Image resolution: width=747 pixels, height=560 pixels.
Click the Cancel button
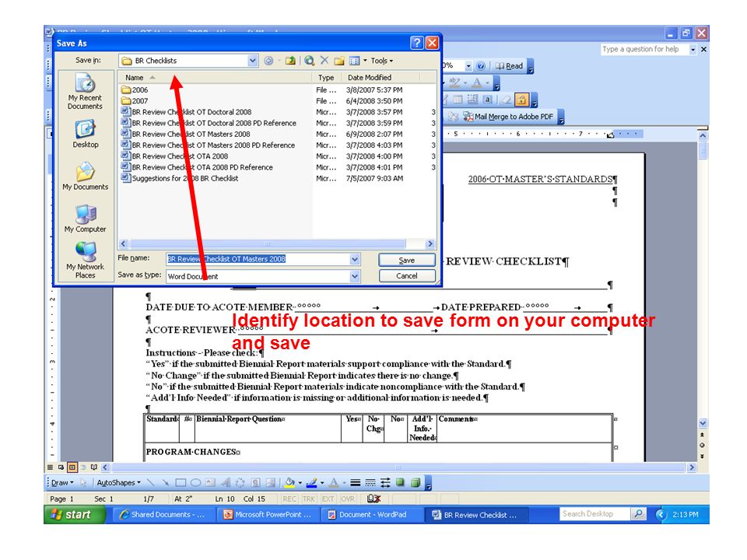406,275
